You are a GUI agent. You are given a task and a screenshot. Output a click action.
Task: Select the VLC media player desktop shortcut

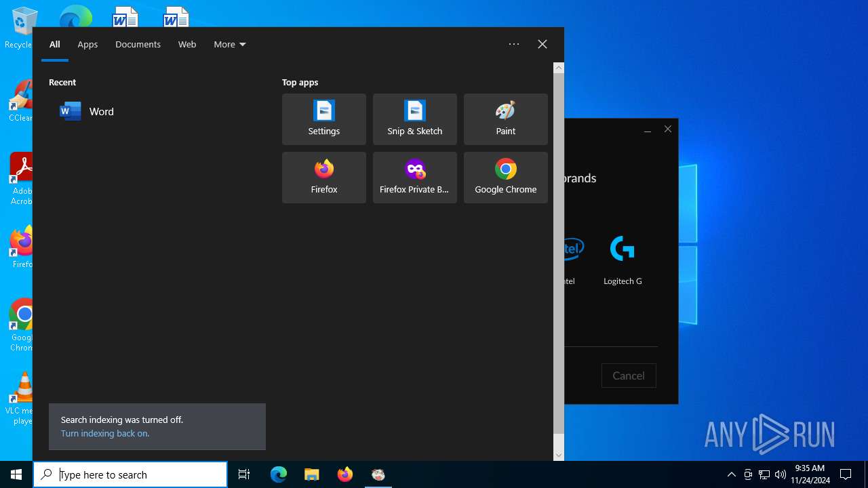(x=21, y=399)
